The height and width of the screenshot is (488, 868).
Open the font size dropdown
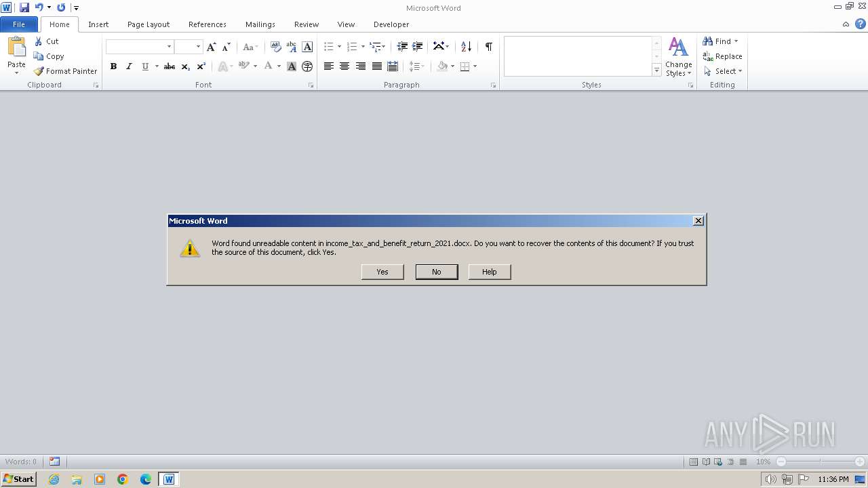pos(198,47)
